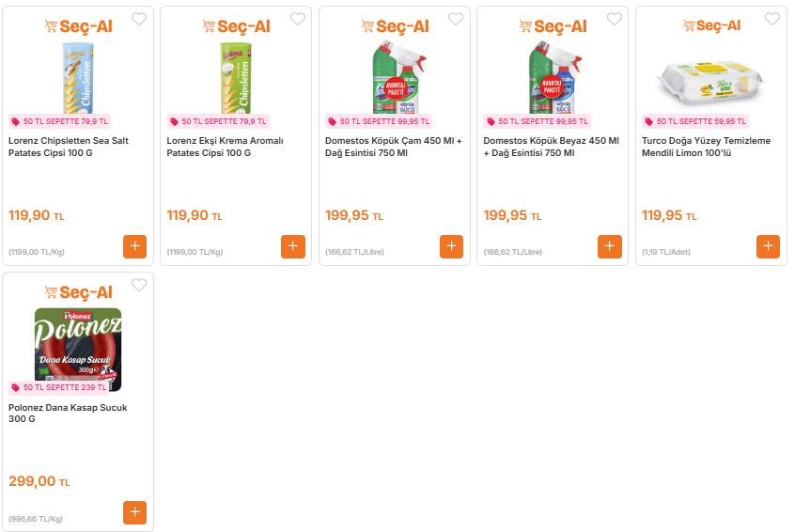Click the Seç-Al logo on Polonez card

click(78, 292)
